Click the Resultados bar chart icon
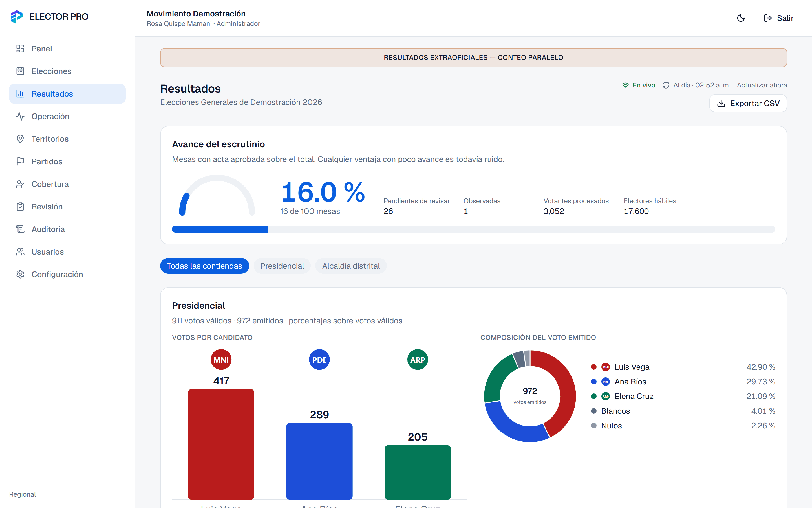812x508 pixels. click(20, 94)
